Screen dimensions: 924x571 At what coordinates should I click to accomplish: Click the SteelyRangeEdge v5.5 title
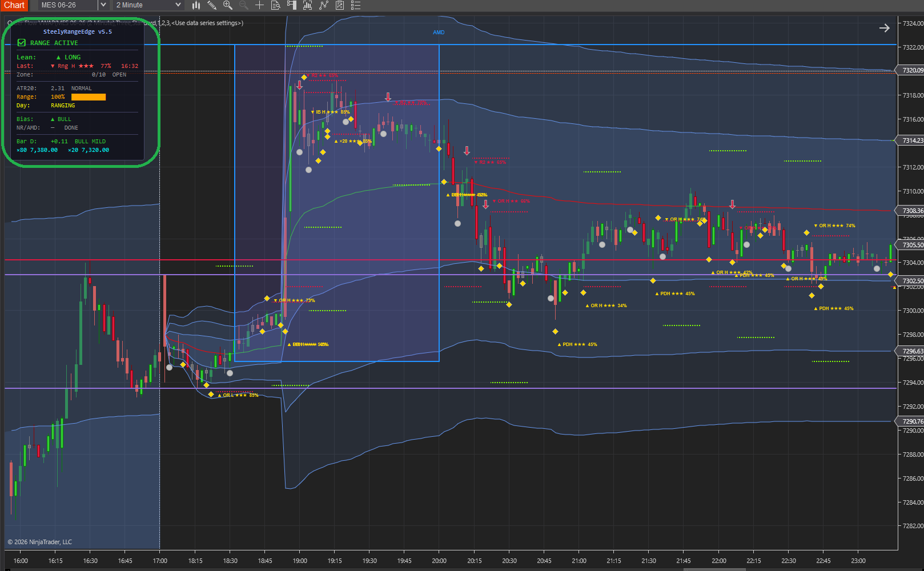tap(78, 32)
